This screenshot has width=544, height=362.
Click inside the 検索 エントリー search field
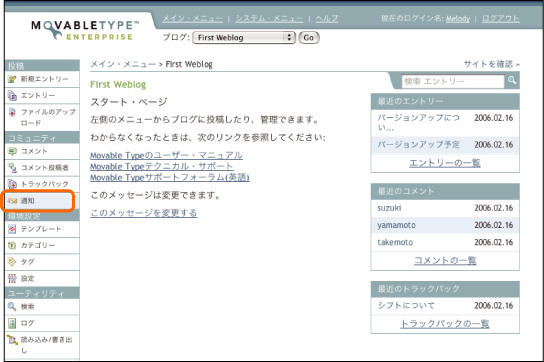453,81
